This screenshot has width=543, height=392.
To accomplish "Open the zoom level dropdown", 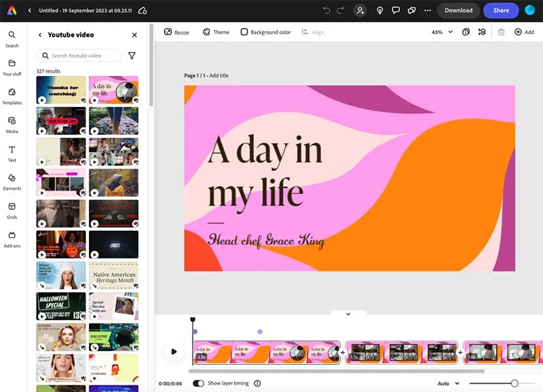I will click(x=441, y=31).
